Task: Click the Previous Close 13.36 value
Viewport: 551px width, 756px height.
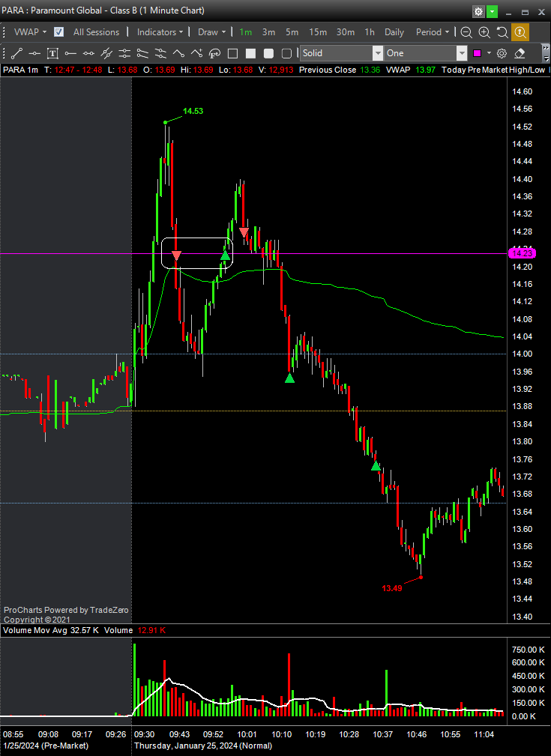Action: [x=370, y=70]
